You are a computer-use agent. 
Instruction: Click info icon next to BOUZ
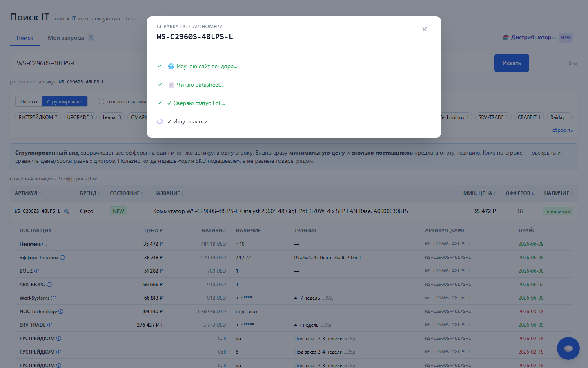tap(37, 271)
